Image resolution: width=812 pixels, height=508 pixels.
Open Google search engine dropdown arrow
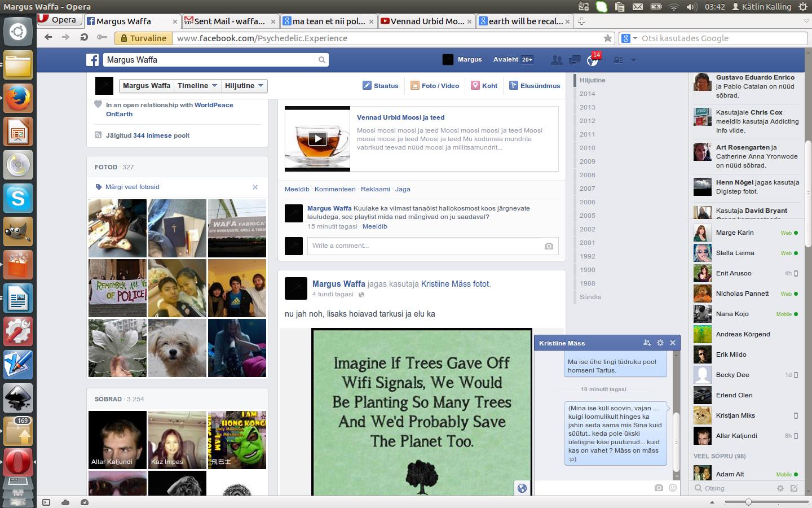click(x=635, y=38)
